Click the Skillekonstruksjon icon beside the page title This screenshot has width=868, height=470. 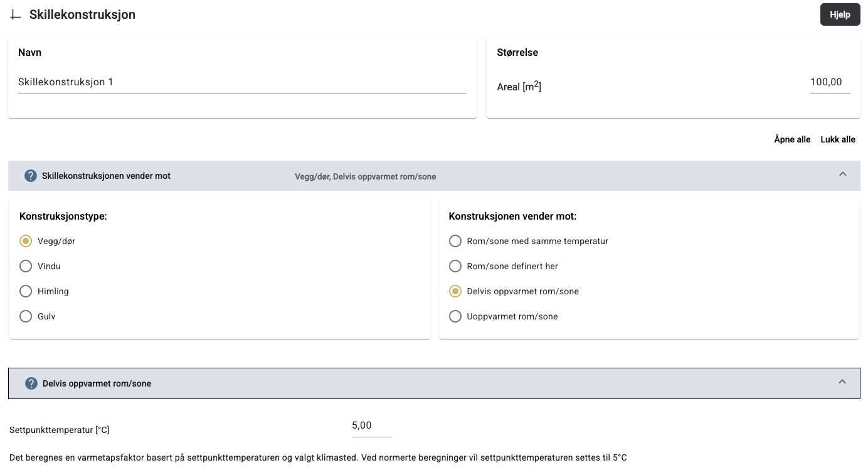16,15
